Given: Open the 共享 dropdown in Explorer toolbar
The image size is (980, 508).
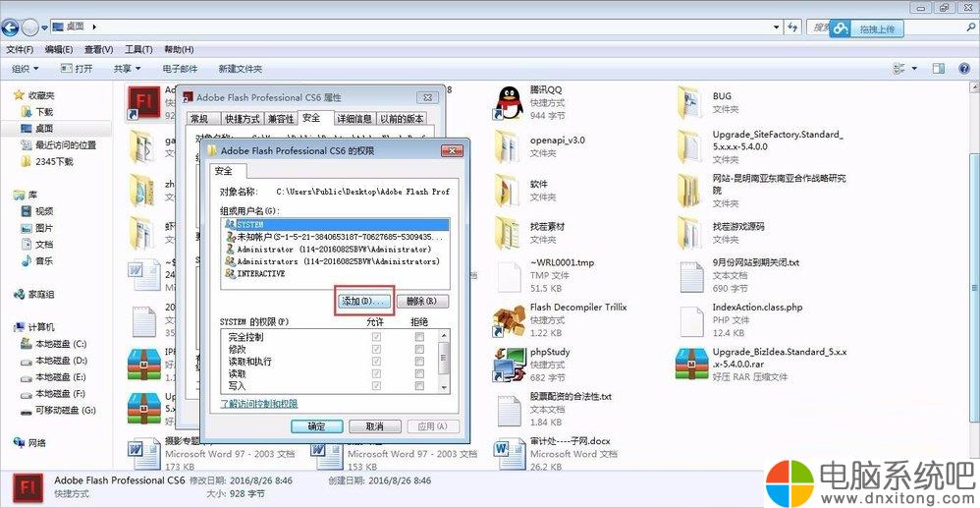Looking at the screenshot, I should pyautogui.click(x=127, y=69).
